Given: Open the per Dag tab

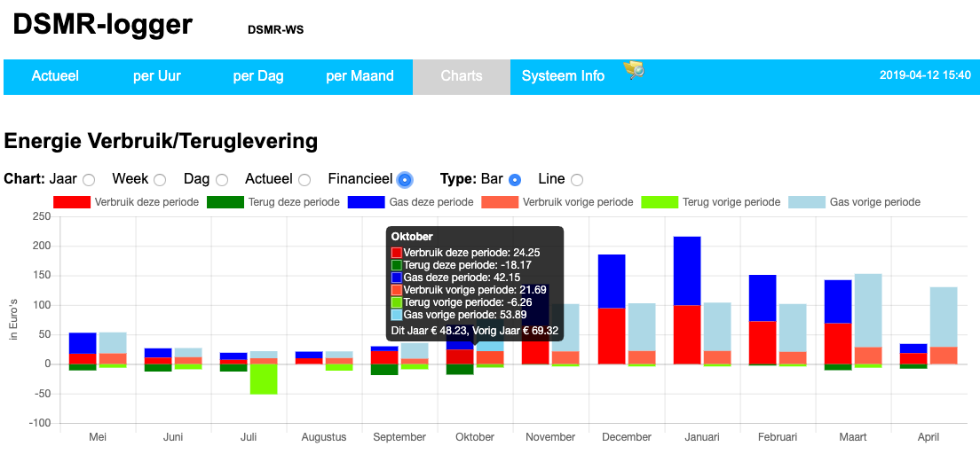Looking at the screenshot, I should tap(258, 76).
